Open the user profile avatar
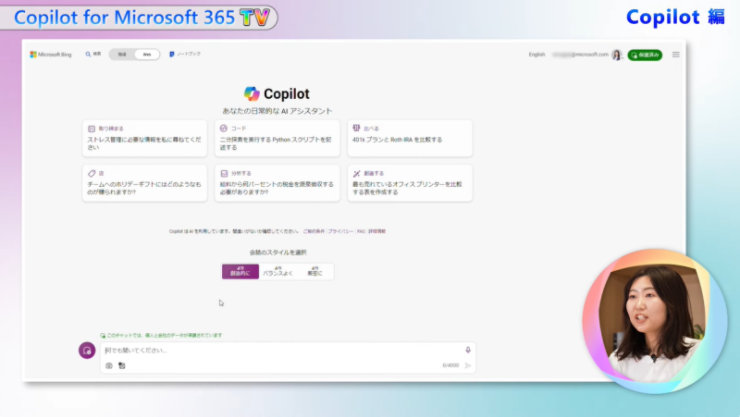Image resolution: width=740 pixels, height=417 pixels. (x=616, y=55)
